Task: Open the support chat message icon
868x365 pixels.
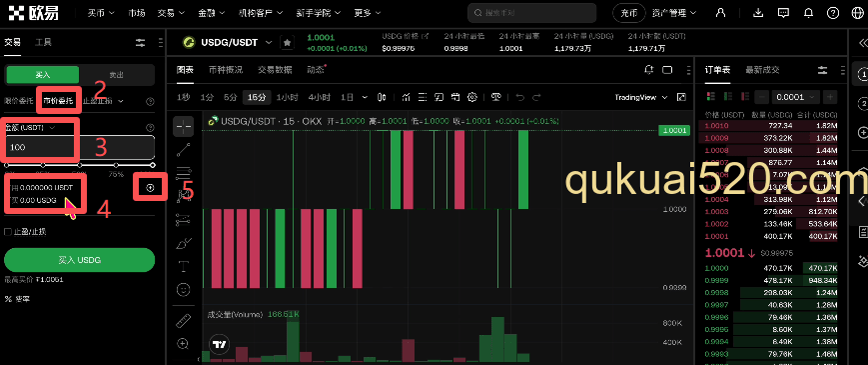Action: [x=783, y=13]
